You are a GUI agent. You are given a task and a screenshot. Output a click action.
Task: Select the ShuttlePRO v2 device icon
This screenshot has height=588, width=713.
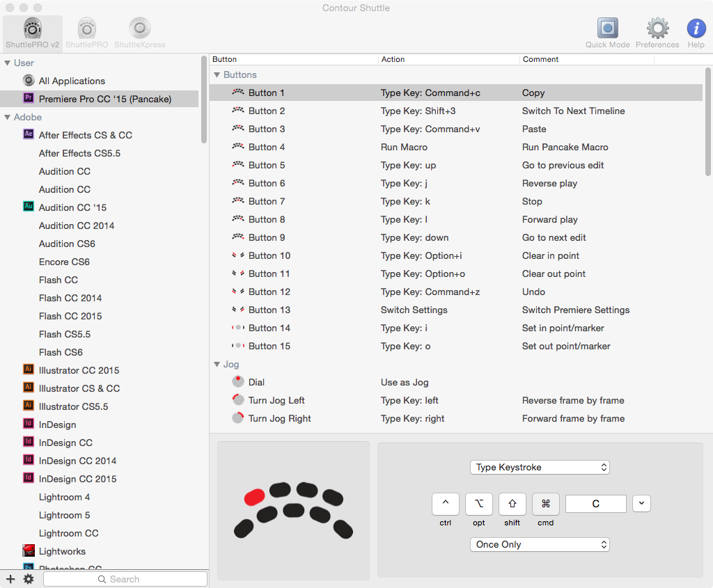pyautogui.click(x=32, y=31)
